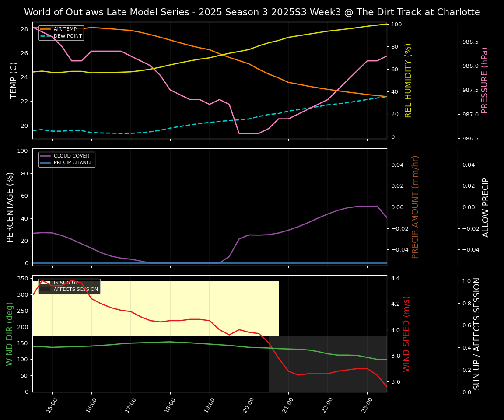Image resolution: width=504 pixels, height=420 pixels.
Task: Select the PRECIP CHANCE legend label
Action: pyautogui.click(x=73, y=163)
